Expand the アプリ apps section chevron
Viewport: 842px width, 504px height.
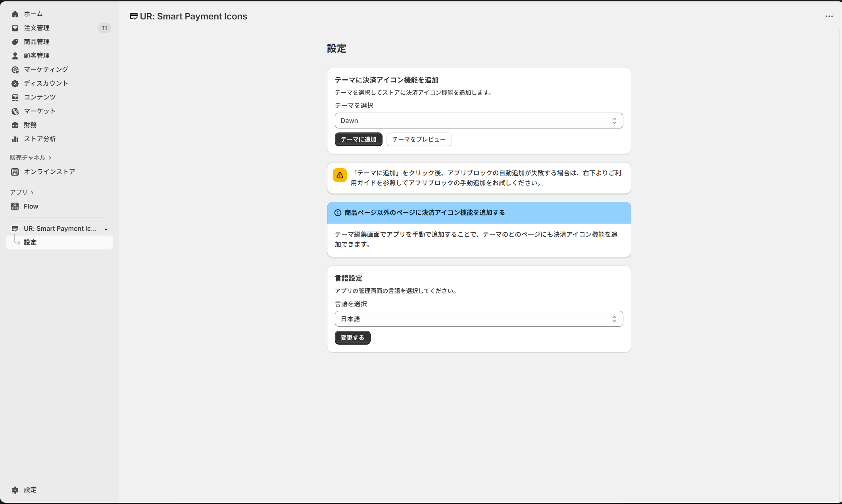click(32, 193)
